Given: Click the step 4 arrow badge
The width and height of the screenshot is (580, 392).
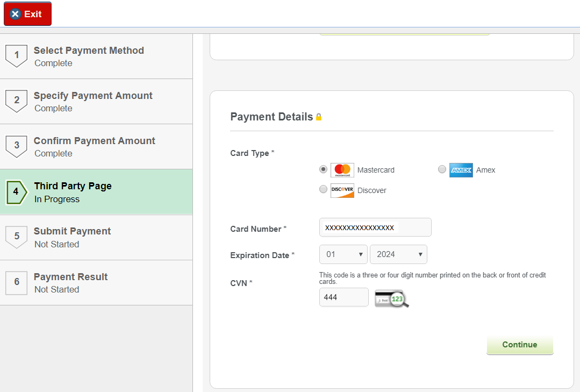Looking at the screenshot, I should coord(16,192).
